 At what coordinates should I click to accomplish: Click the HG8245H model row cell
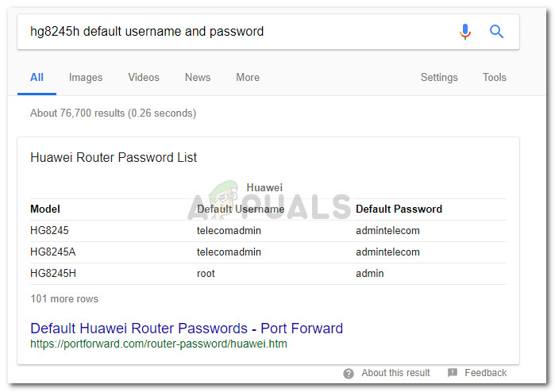[52, 274]
